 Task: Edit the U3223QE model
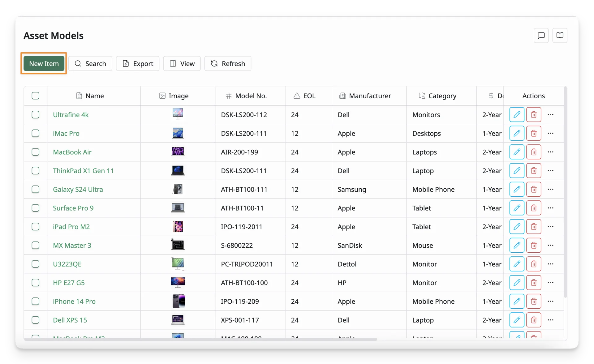[x=517, y=264]
